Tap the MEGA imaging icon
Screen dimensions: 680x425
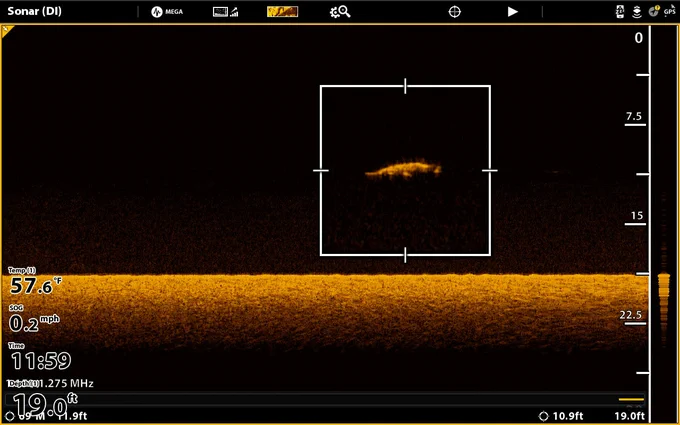167,12
